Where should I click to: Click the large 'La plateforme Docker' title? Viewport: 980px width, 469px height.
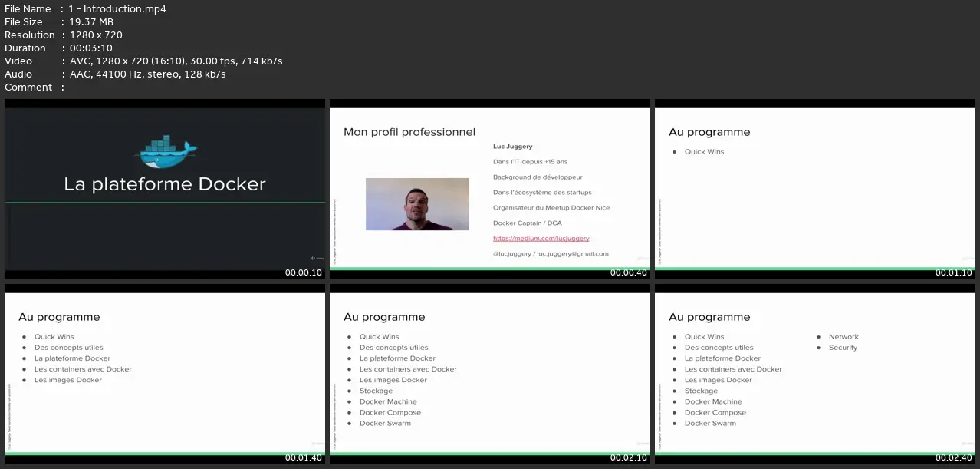(165, 184)
